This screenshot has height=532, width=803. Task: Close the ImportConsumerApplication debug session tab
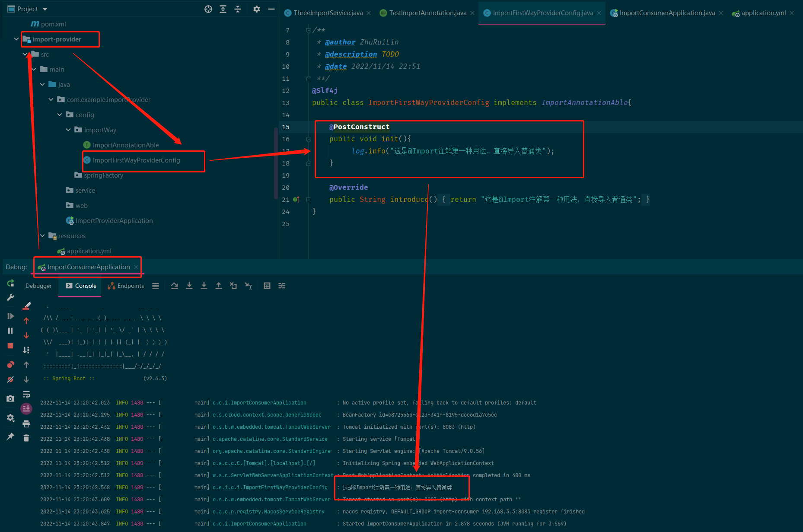(136, 267)
